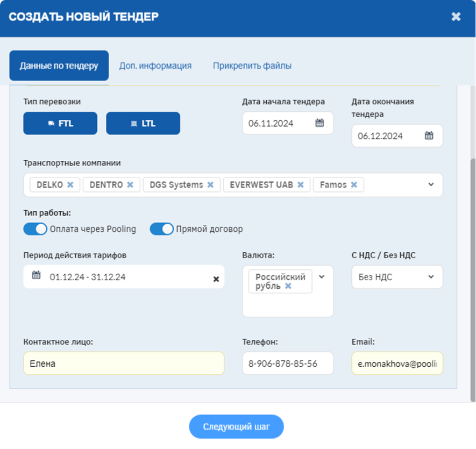Click the DGS Systems tag text

coord(176,184)
